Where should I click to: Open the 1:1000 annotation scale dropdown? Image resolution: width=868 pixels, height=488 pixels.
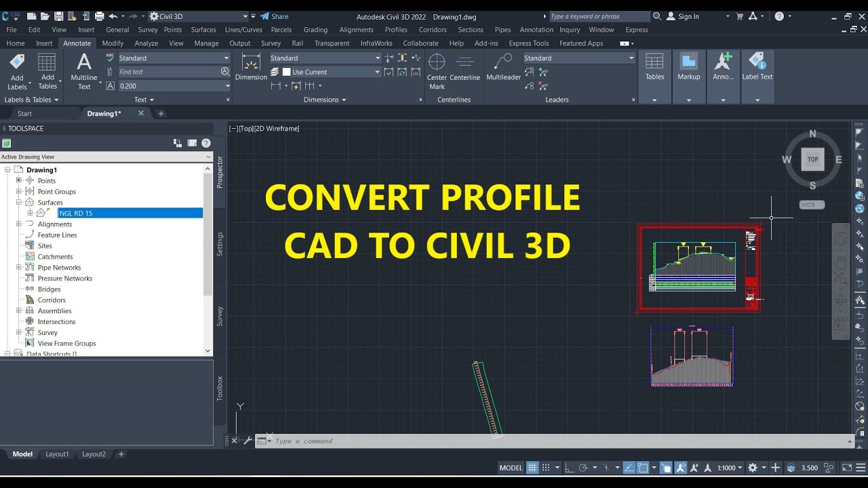click(x=730, y=468)
